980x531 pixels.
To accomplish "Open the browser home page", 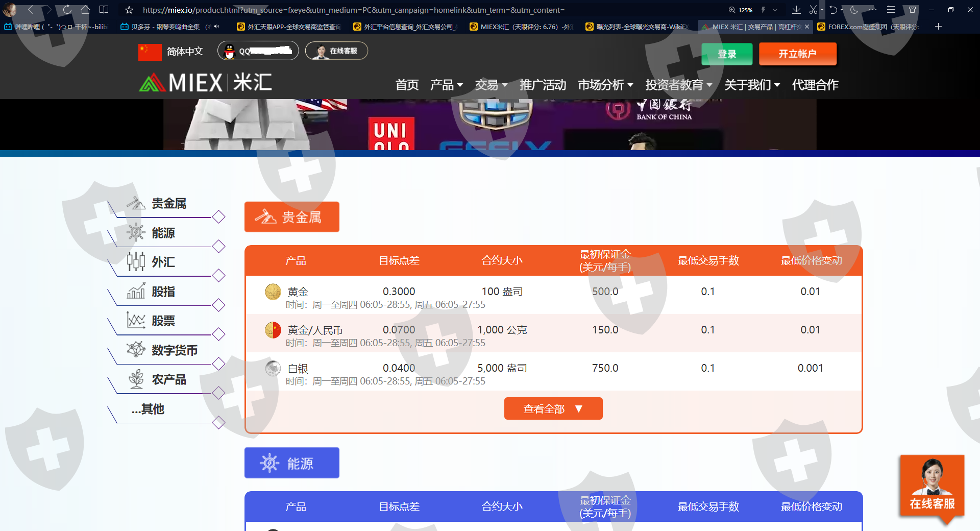I will pyautogui.click(x=85, y=10).
